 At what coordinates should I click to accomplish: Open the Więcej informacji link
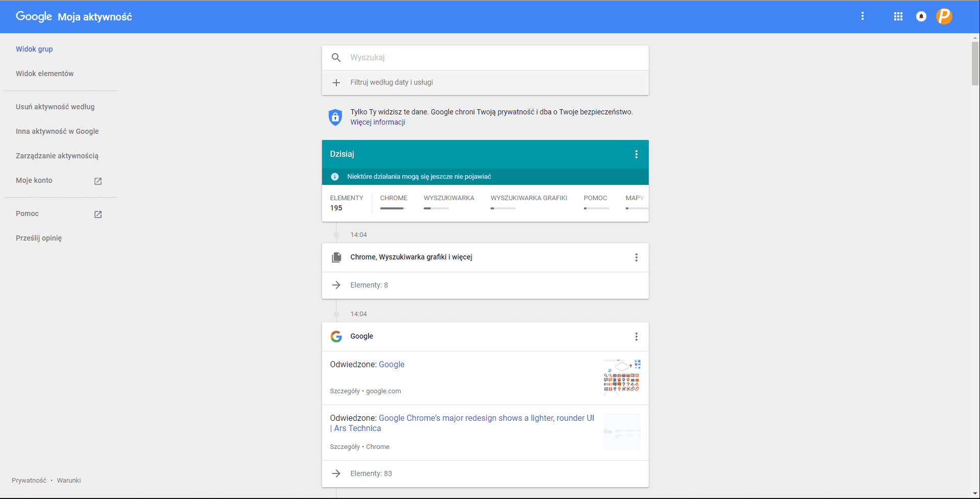click(x=378, y=122)
